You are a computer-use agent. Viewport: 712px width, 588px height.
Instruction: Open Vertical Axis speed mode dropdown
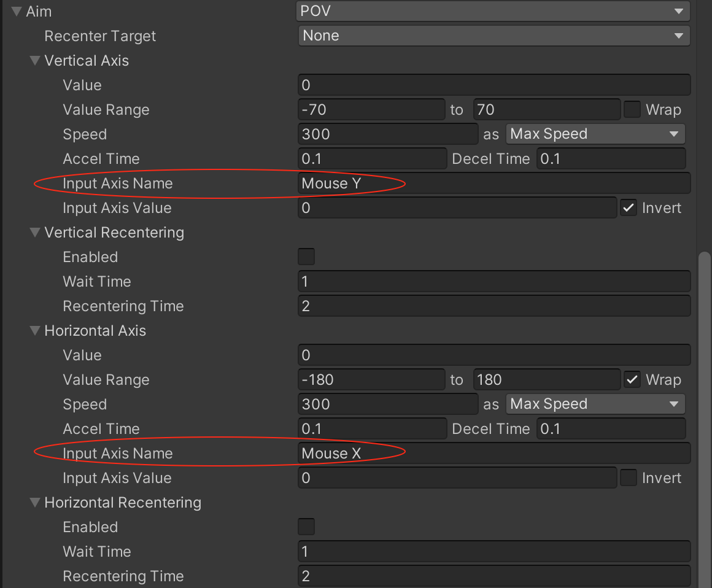click(x=595, y=134)
